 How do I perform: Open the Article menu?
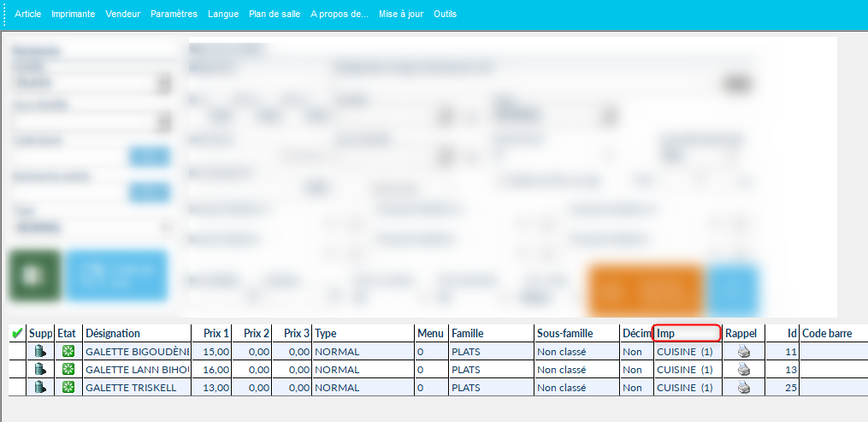[27, 15]
